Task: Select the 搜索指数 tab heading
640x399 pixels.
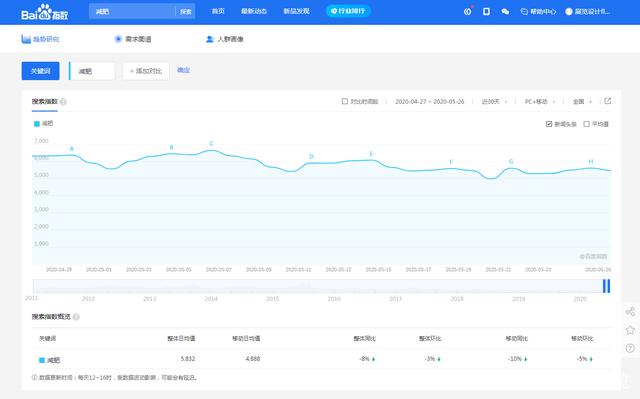Action: [x=45, y=101]
